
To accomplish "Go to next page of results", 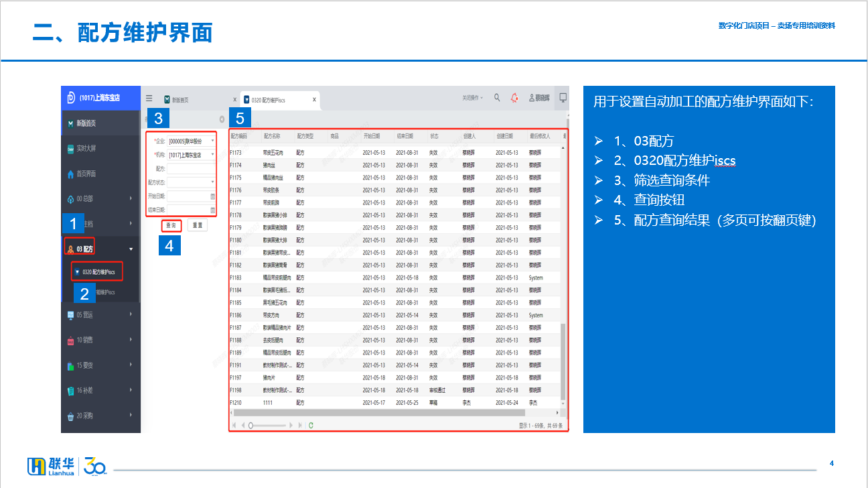I will 292,425.
